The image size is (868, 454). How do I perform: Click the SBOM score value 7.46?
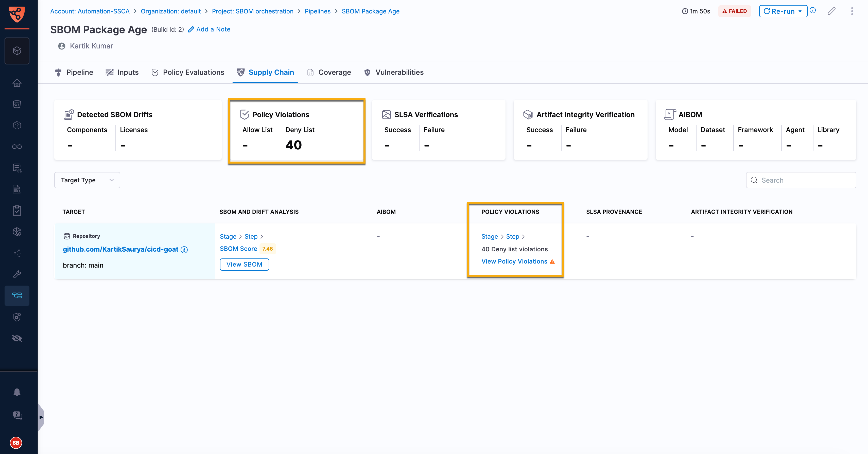(268, 249)
